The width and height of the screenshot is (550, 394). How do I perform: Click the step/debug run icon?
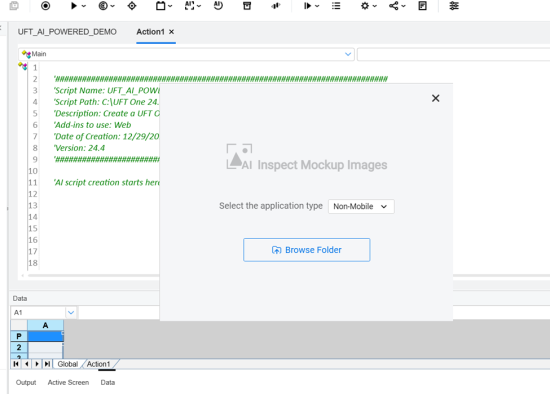point(307,6)
